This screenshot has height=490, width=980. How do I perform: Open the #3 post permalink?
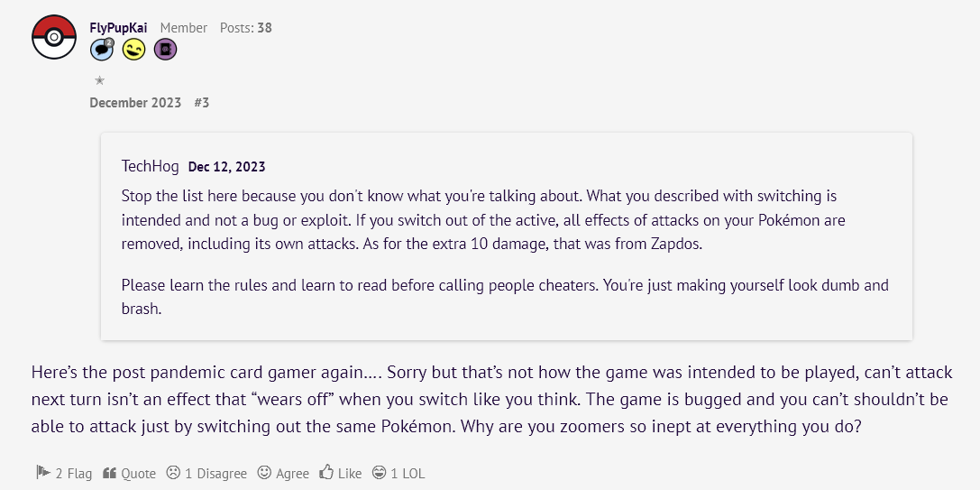[x=201, y=103]
